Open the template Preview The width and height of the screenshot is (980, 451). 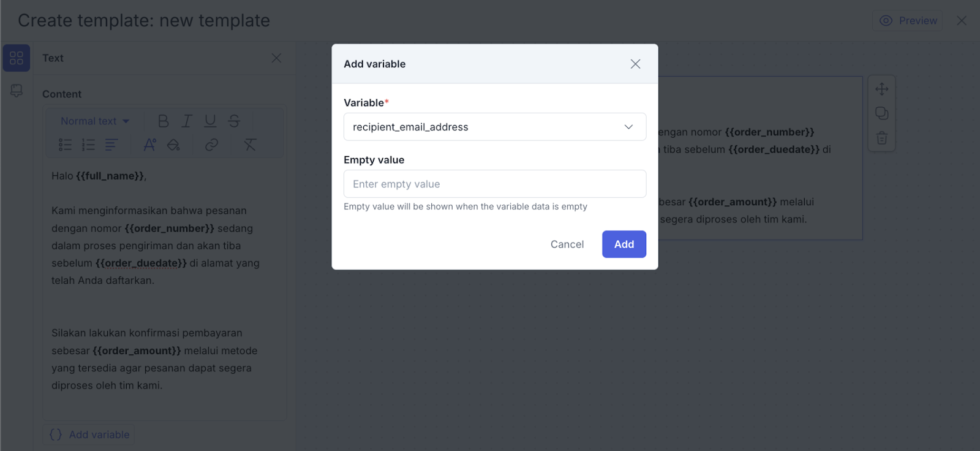point(908,21)
